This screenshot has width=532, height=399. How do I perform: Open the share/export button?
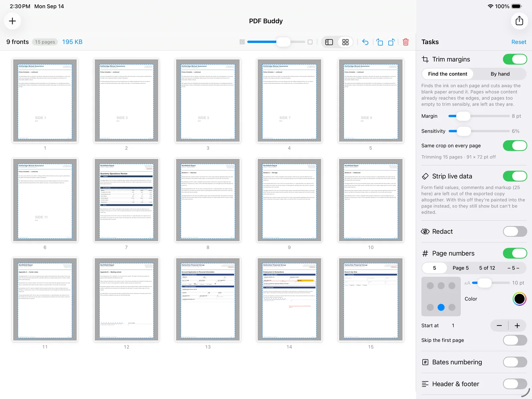[519, 21]
